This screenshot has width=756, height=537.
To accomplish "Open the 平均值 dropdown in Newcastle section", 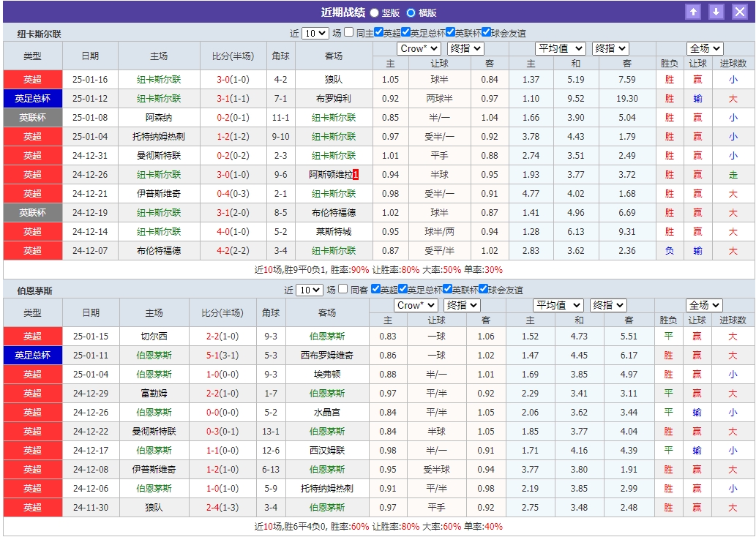I will tap(560, 48).
